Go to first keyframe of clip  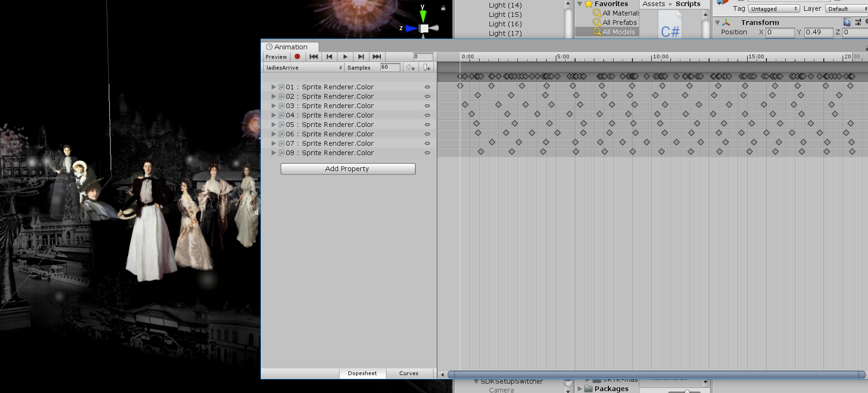click(314, 56)
